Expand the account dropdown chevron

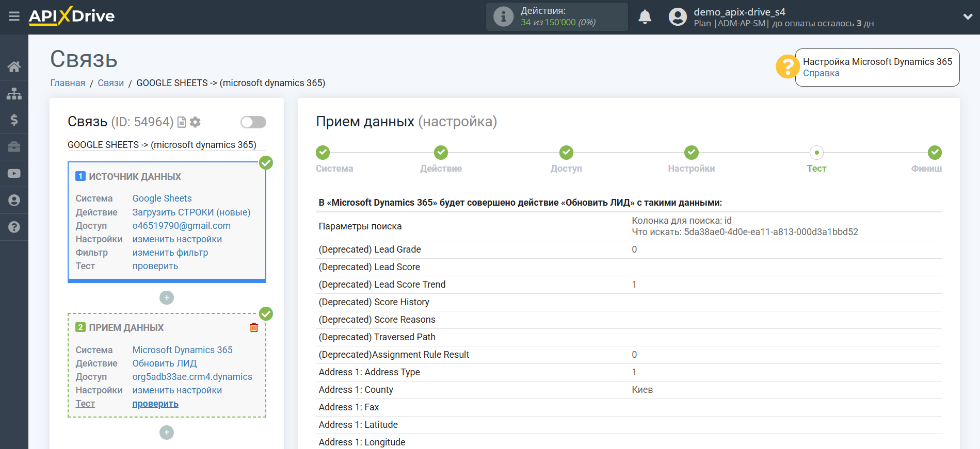tap(968, 16)
